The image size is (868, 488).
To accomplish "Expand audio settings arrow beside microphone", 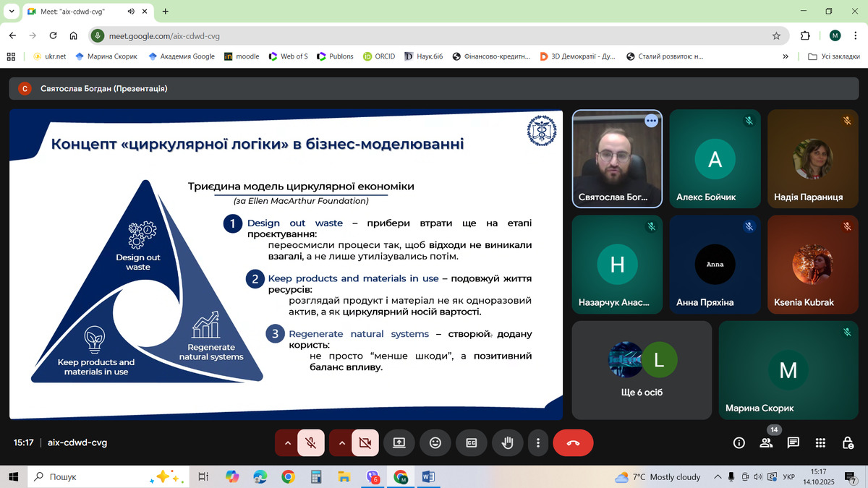I will 287,442.
